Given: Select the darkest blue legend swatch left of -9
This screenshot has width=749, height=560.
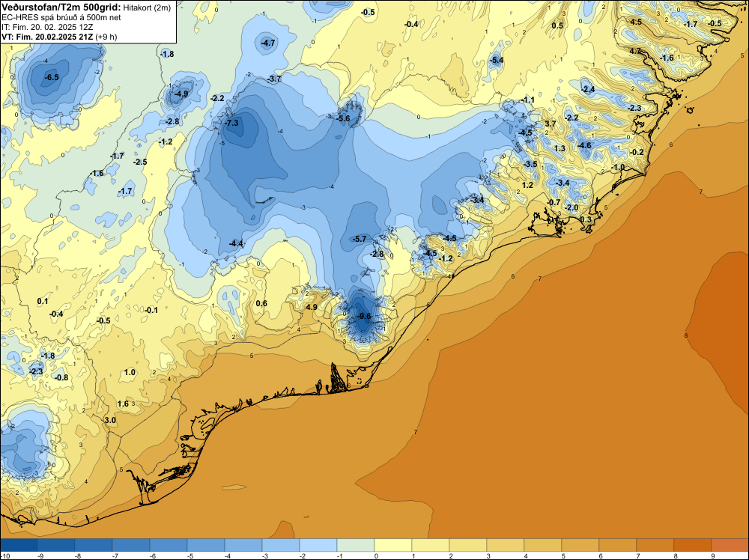Looking at the screenshot, I should click(19, 545).
